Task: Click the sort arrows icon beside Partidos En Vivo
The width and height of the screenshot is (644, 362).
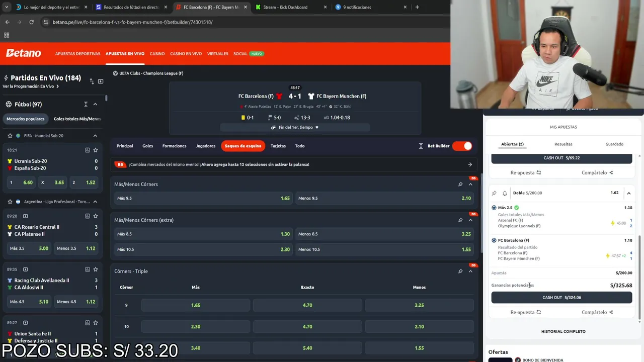Action: (x=92, y=81)
